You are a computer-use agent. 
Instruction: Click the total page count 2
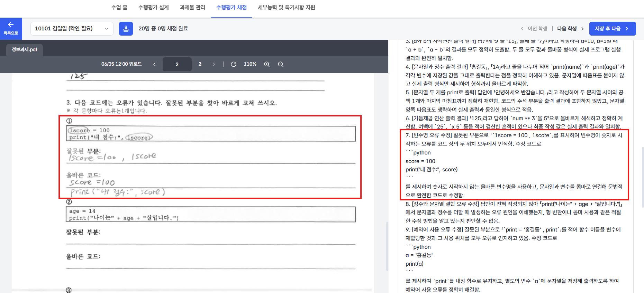200,64
